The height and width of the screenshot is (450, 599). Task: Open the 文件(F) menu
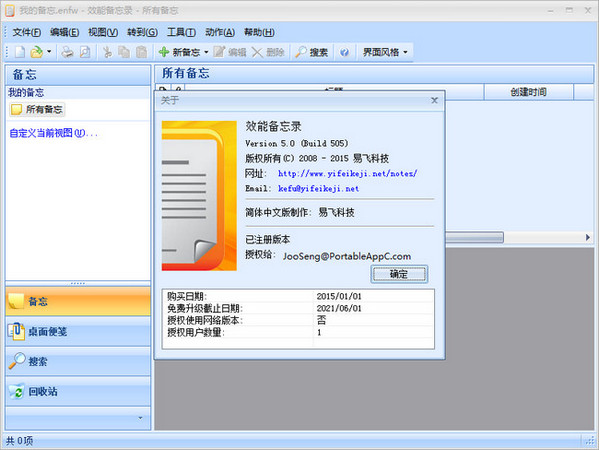coord(27,32)
